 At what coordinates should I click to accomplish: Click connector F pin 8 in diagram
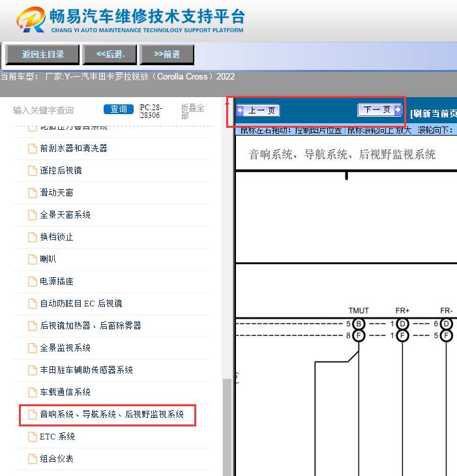coord(359,335)
